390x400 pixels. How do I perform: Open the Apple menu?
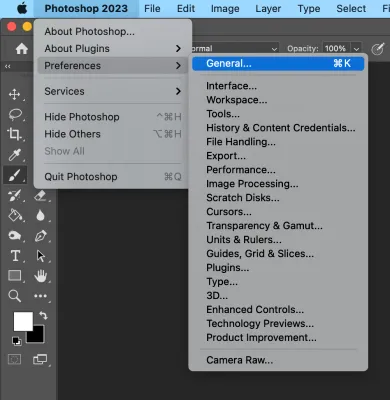pos(22,8)
